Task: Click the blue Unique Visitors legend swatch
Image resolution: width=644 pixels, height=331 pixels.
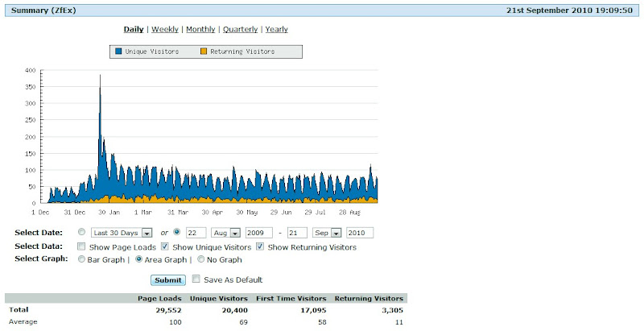Action: coord(118,52)
